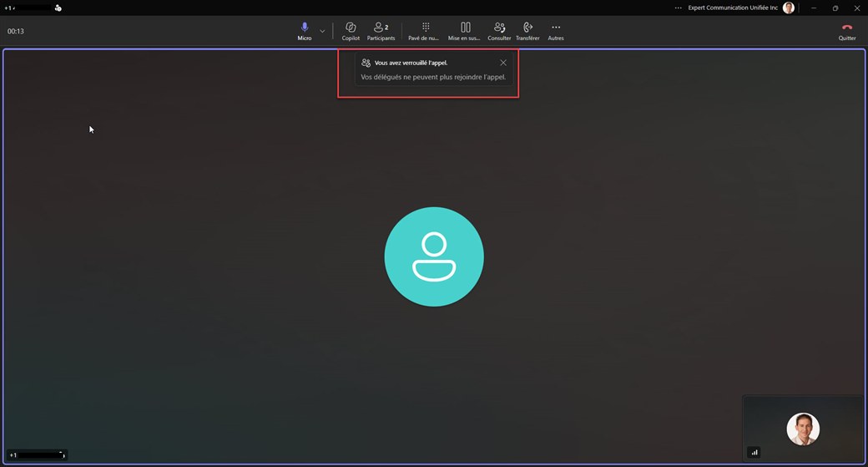Mute the microphone with Micro toggle
Image resolution: width=868 pixels, height=467 pixels.
click(x=305, y=31)
